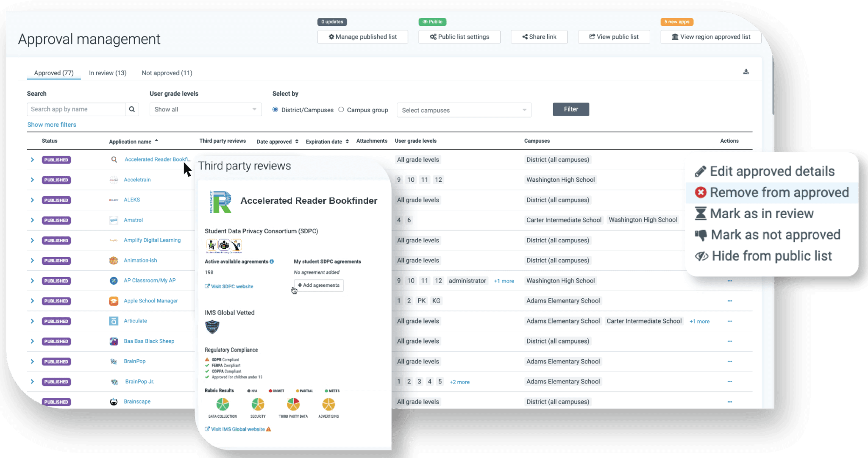Click the SDPC badge icons in popup

(224, 245)
